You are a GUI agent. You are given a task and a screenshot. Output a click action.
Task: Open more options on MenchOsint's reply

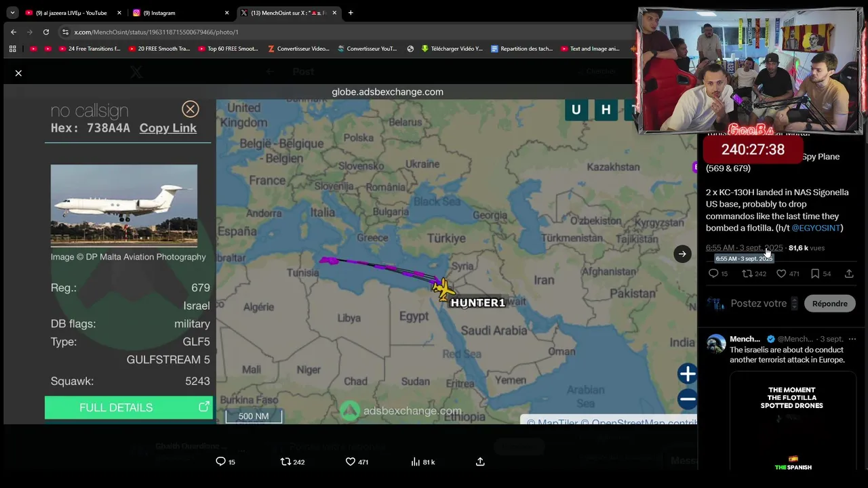[852, 339]
